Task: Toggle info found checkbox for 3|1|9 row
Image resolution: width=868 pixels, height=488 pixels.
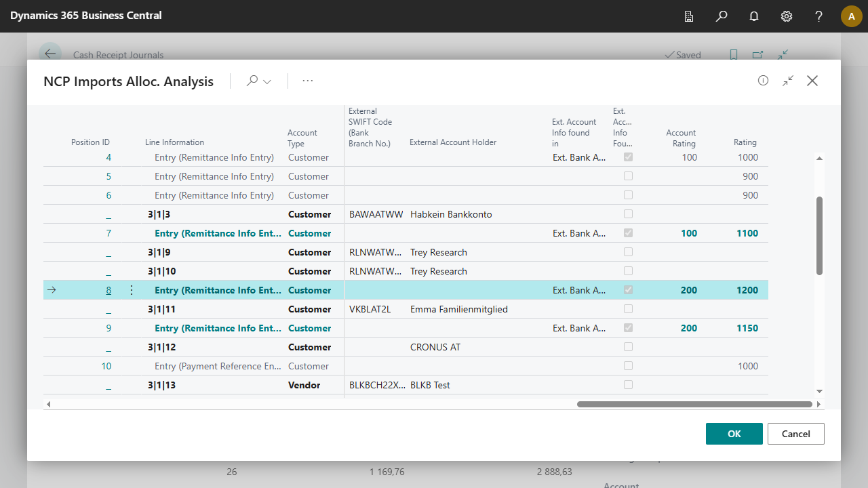Action: (628, 252)
